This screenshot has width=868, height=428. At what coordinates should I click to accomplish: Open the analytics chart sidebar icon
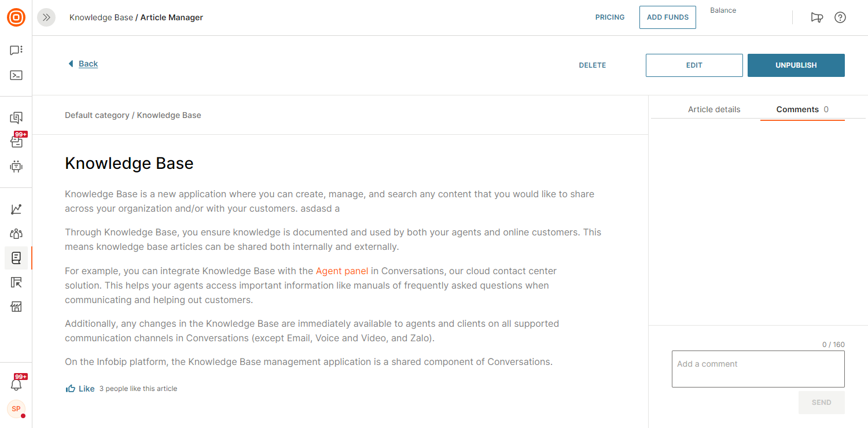click(x=16, y=209)
